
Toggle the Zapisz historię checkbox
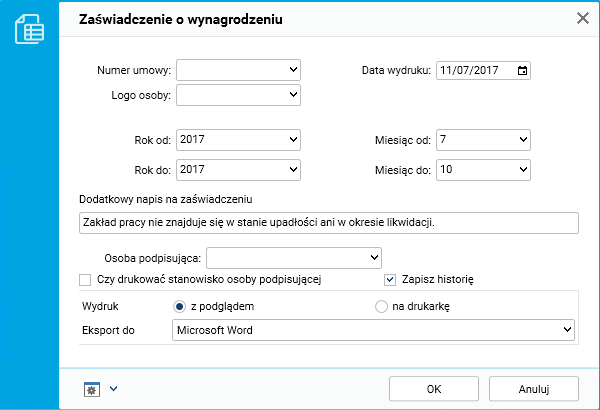[391, 279]
